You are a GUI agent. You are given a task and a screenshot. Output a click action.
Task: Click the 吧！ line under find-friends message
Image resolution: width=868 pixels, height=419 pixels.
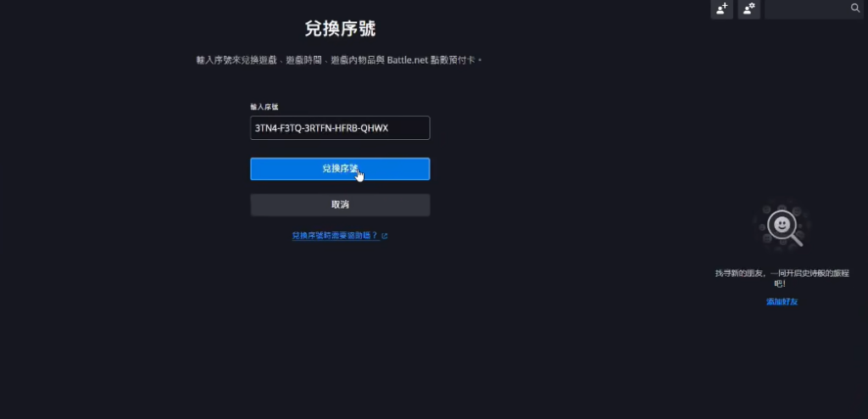(x=780, y=284)
